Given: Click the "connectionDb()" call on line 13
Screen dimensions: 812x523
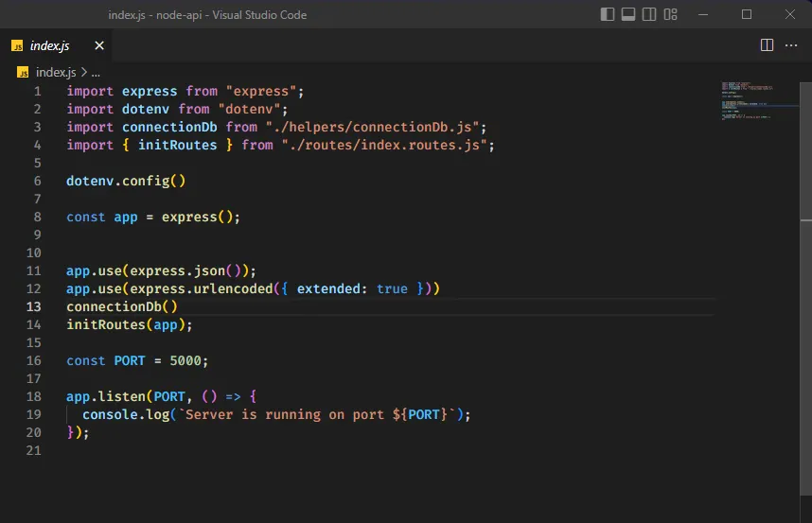Looking at the screenshot, I should click(x=122, y=306).
